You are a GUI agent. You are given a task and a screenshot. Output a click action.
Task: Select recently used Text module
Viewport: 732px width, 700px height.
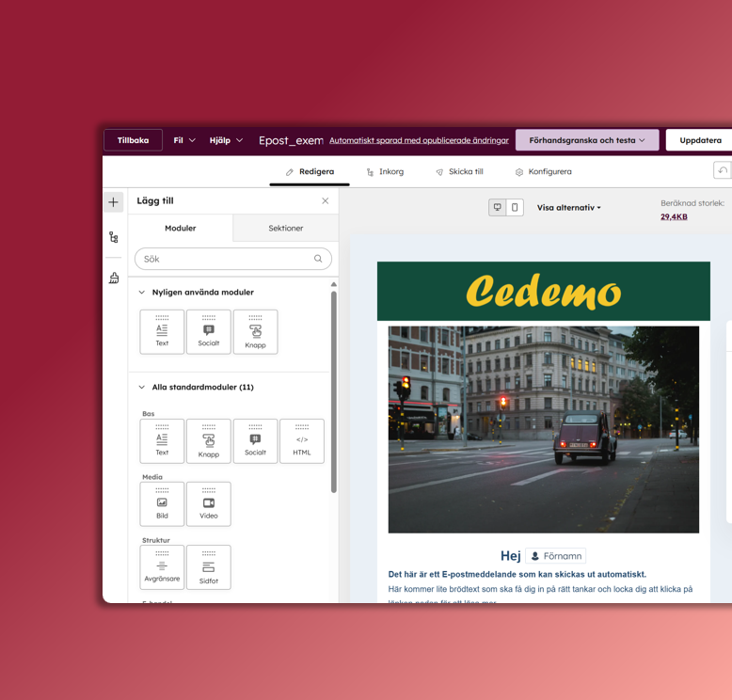162,332
